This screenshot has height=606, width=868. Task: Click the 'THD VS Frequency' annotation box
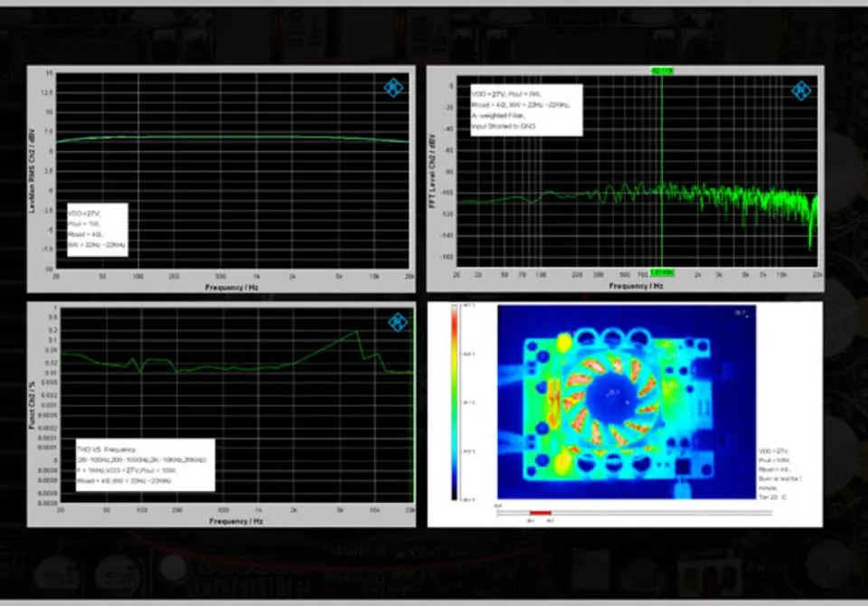145,465
